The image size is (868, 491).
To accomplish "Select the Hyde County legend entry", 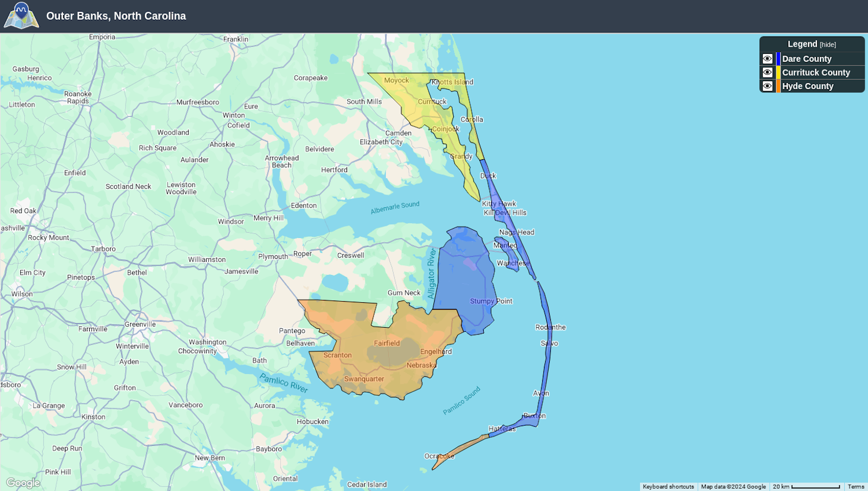I will pyautogui.click(x=808, y=85).
